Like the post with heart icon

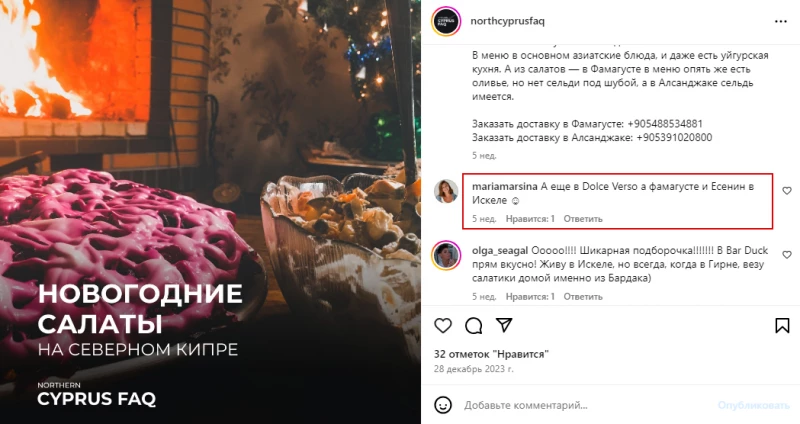[x=443, y=326]
